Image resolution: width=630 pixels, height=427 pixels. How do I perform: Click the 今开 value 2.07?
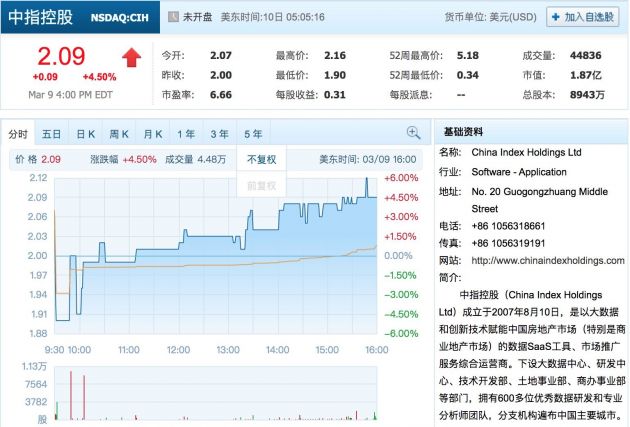[221, 55]
